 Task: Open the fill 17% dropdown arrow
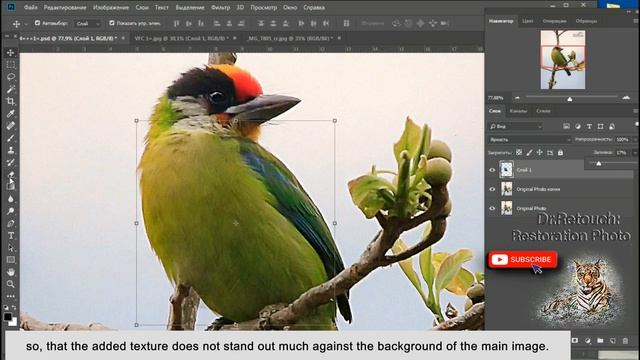tap(635, 152)
